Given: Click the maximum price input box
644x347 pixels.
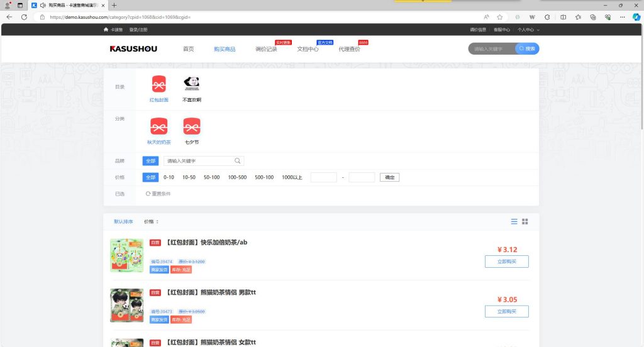Looking at the screenshot, I should (x=362, y=177).
